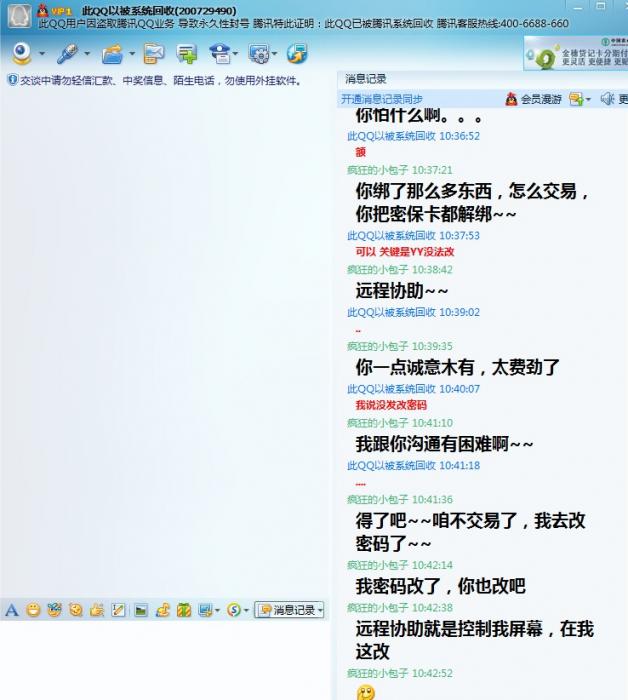Click the QQ penguin VIP badge icon

tap(42, 10)
